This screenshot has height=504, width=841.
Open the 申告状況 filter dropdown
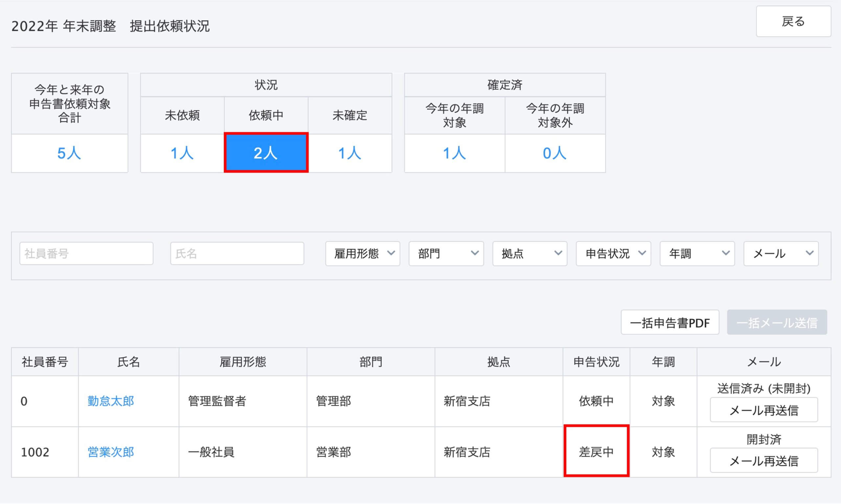pyautogui.click(x=613, y=253)
